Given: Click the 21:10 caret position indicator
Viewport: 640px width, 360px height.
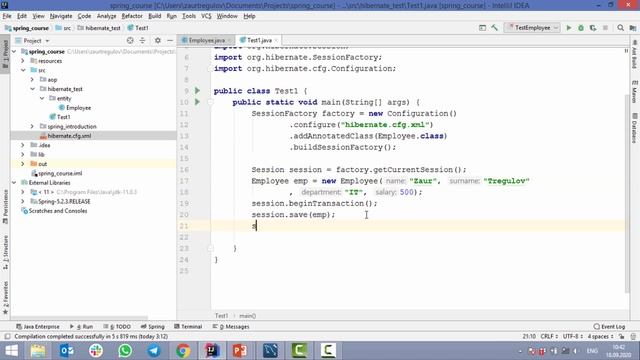Looking at the screenshot, I should pyautogui.click(x=529, y=336).
